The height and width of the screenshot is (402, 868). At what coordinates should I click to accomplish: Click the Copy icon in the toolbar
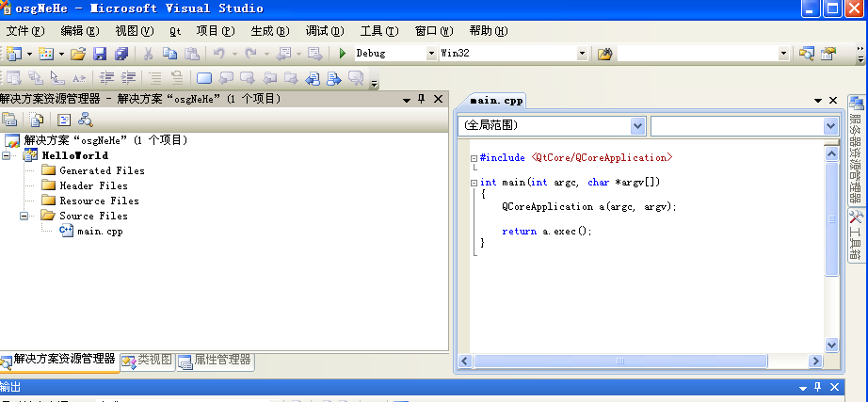point(170,54)
